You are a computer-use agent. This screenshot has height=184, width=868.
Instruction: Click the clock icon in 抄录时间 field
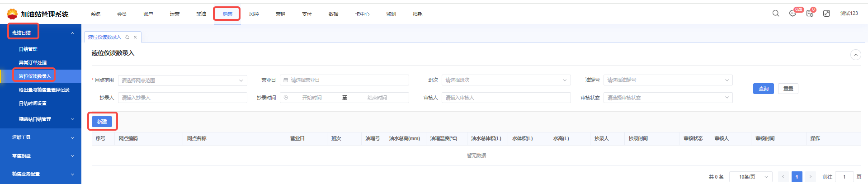click(x=286, y=98)
